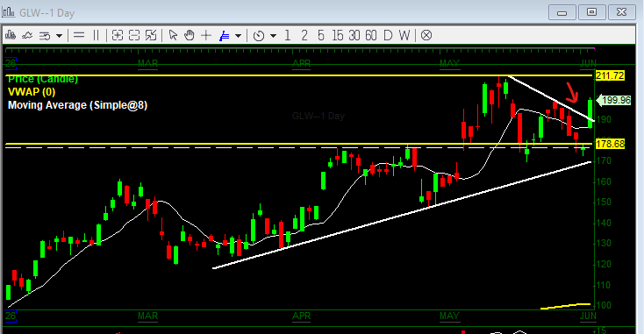
Task: Switch to Daily (D) timeframe
Action: click(x=388, y=36)
